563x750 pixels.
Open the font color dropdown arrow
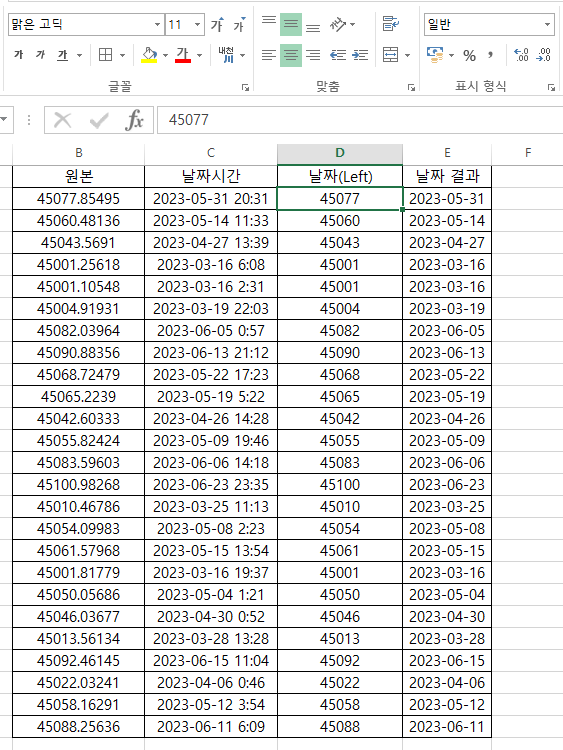(199, 55)
